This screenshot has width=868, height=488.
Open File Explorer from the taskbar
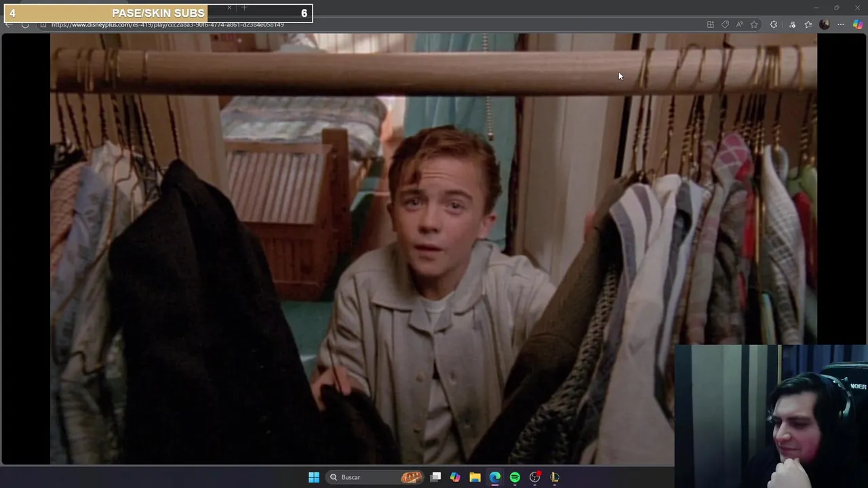tap(475, 477)
